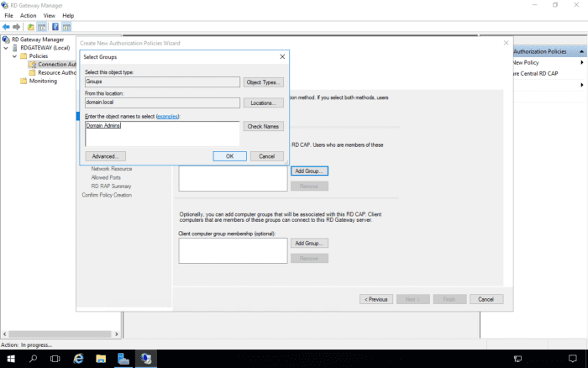Close Select Groups dialog with X
The image size is (588, 368).
[282, 56]
